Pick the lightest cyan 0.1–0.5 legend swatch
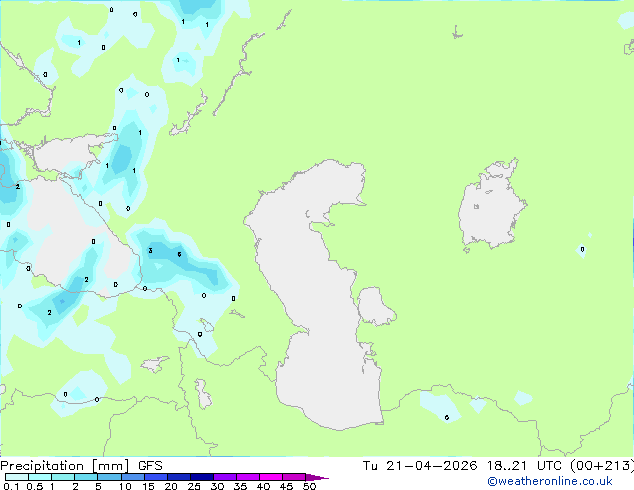Viewport: 634px width, 490px height. click(x=17, y=477)
